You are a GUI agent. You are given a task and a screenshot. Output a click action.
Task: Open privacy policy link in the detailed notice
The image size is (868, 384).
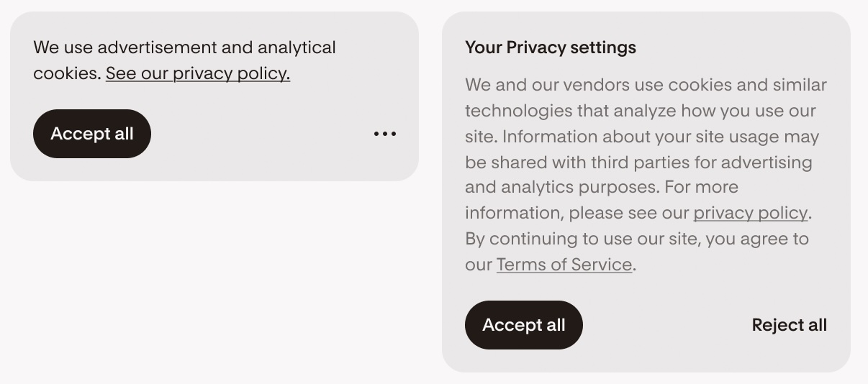pyautogui.click(x=750, y=213)
